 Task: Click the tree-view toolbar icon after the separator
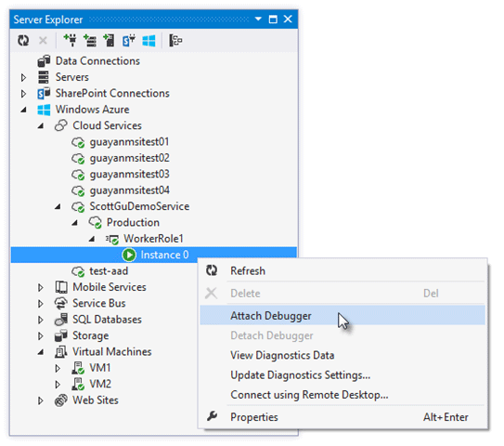click(x=175, y=41)
